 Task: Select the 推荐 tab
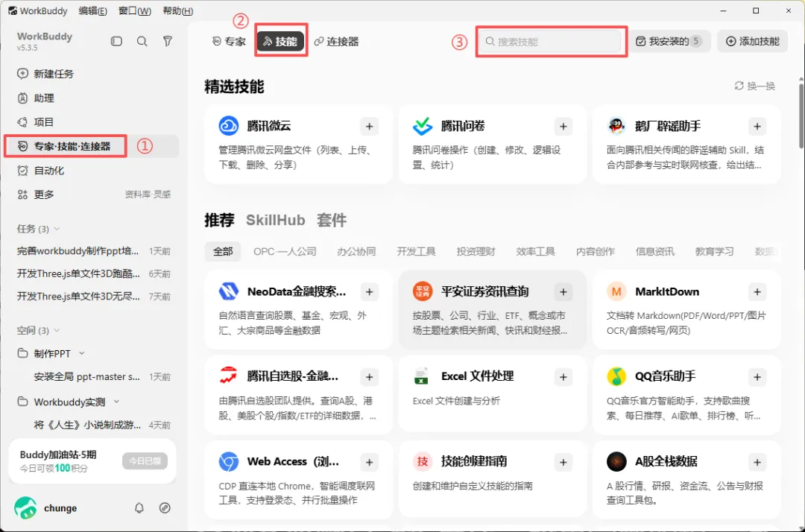[219, 220]
